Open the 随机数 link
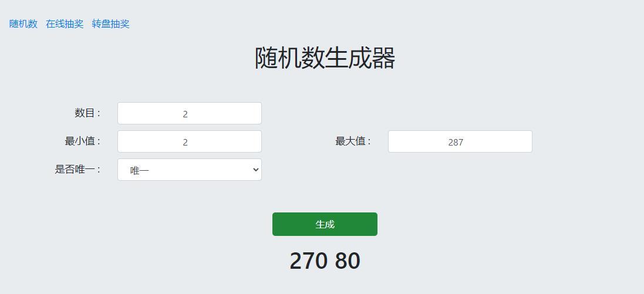The width and height of the screenshot is (644, 294). (23, 24)
